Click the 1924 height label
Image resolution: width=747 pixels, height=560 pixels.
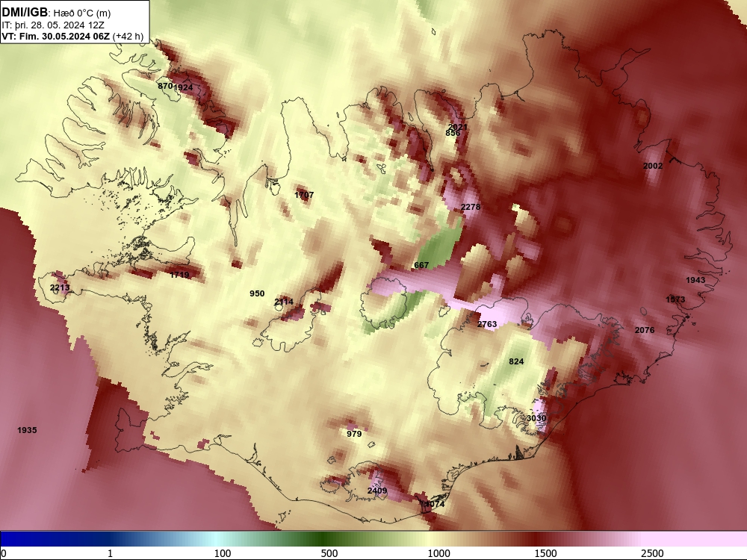pos(183,87)
